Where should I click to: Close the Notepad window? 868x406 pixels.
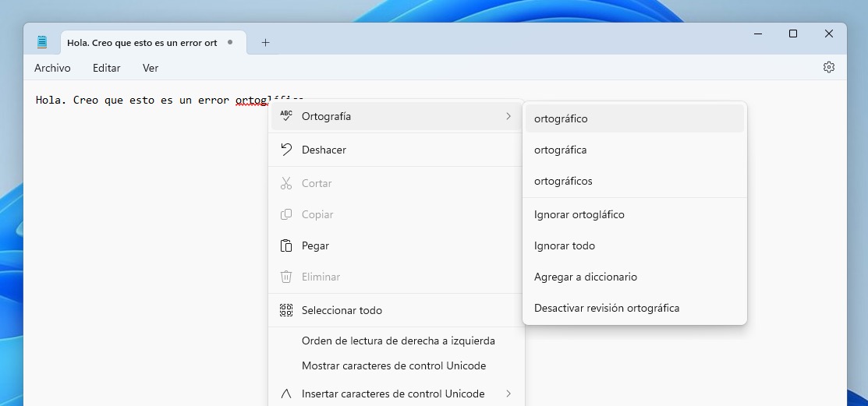(x=829, y=34)
